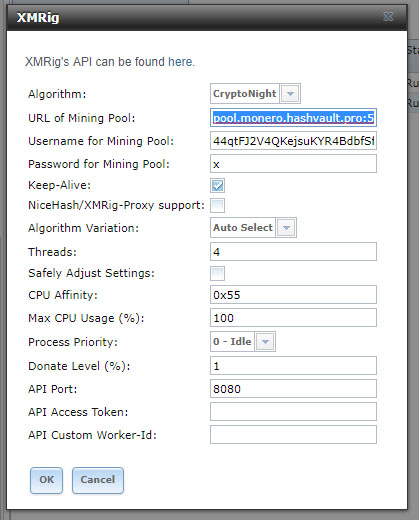419x520 pixels.
Task: Follow the 'here' API link
Action: point(180,62)
